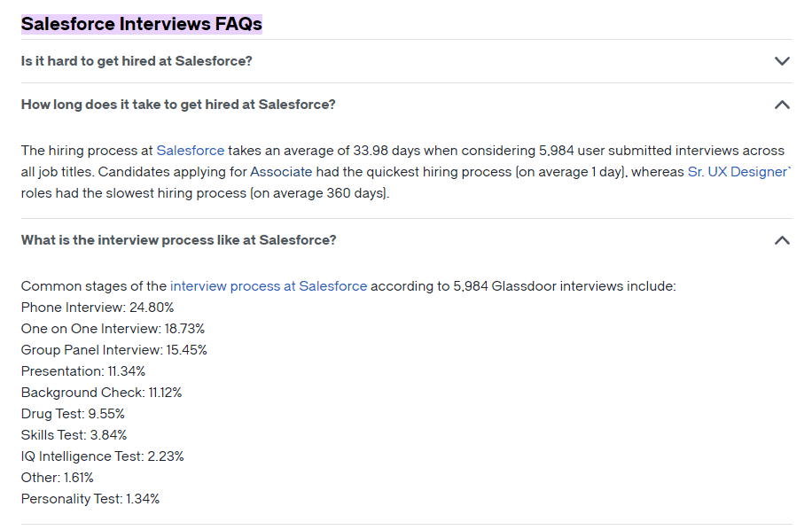812x530 pixels.
Task: Select the highlighted "Salesforce Interviews FAQs" heading
Action: [x=142, y=24]
